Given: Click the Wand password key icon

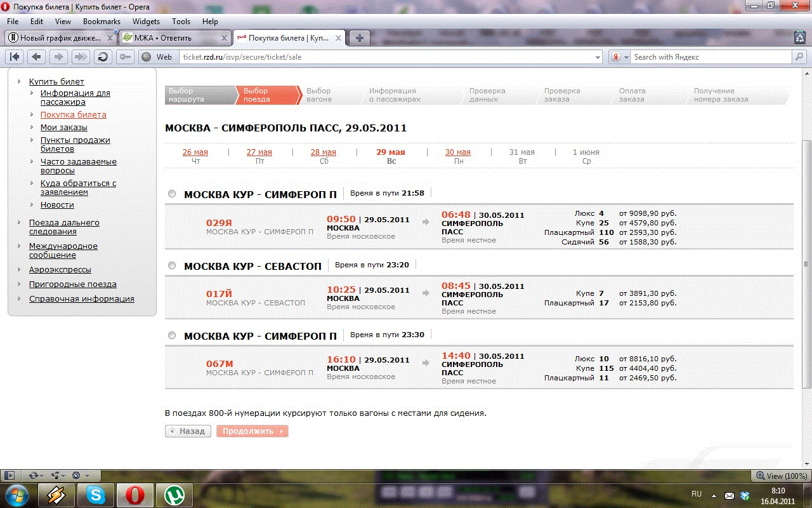Looking at the screenshot, I should click(x=125, y=57).
